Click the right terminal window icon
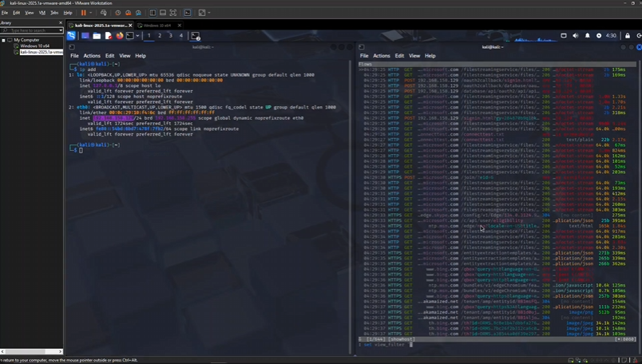Image resolution: width=642 pixels, height=364 pixels. (x=362, y=47)
